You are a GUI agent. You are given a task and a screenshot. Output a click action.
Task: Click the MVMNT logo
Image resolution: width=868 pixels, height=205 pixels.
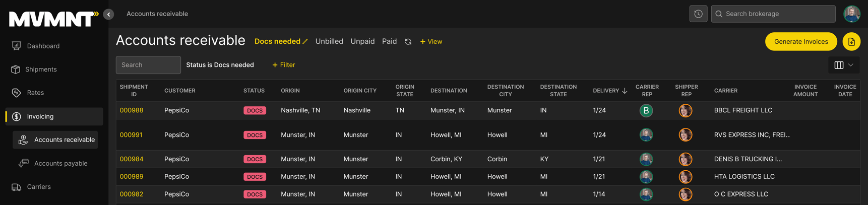(x=53, y=19)
